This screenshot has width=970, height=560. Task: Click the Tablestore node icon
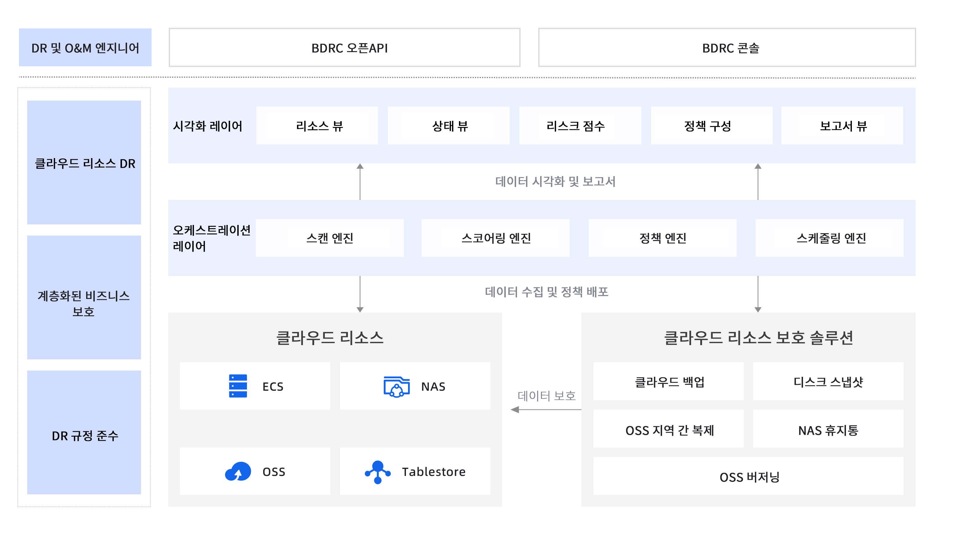[378, 472]
